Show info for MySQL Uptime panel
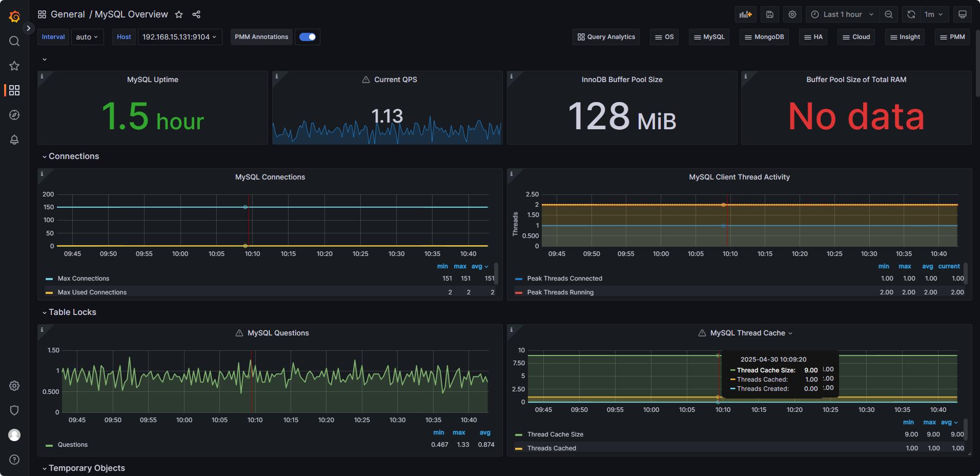Viewport: 980px width, 476px height. pyautogui.click(x=42, y=76)
